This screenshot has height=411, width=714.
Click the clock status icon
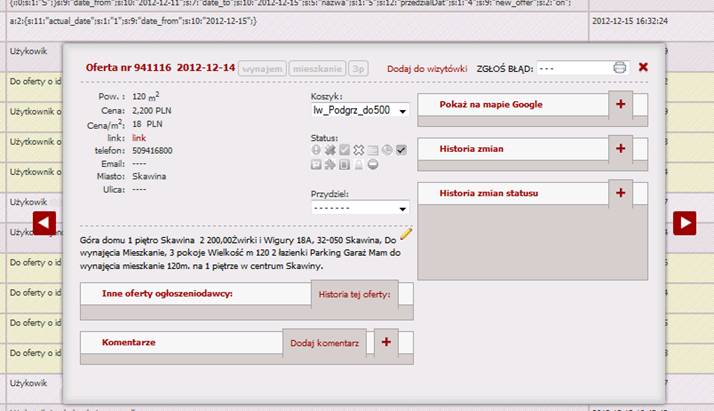click(x=387, y=150)
